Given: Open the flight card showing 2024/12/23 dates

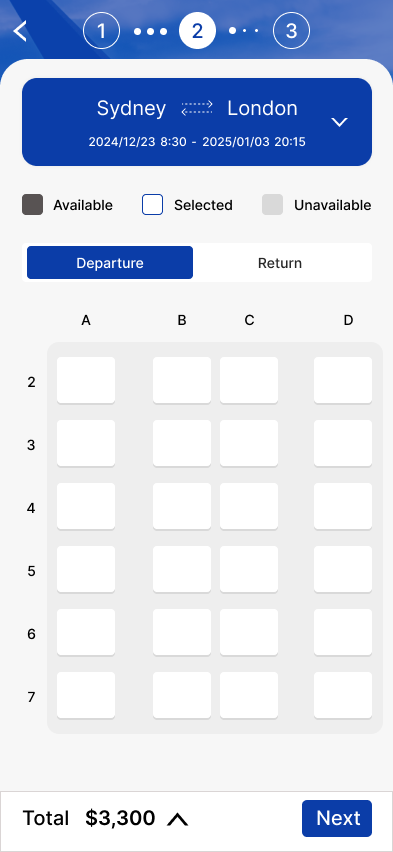Looking at the screenshot, I should (x=197, y=122).
